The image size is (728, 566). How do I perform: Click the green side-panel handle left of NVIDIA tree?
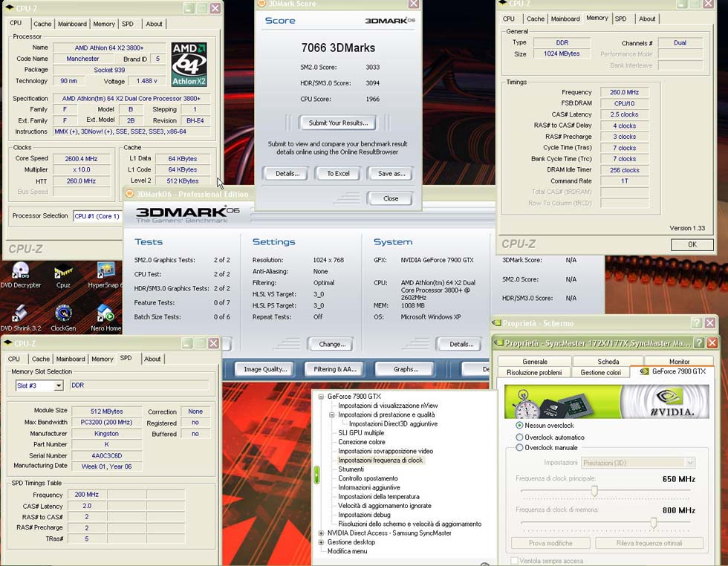pos(316,475)
